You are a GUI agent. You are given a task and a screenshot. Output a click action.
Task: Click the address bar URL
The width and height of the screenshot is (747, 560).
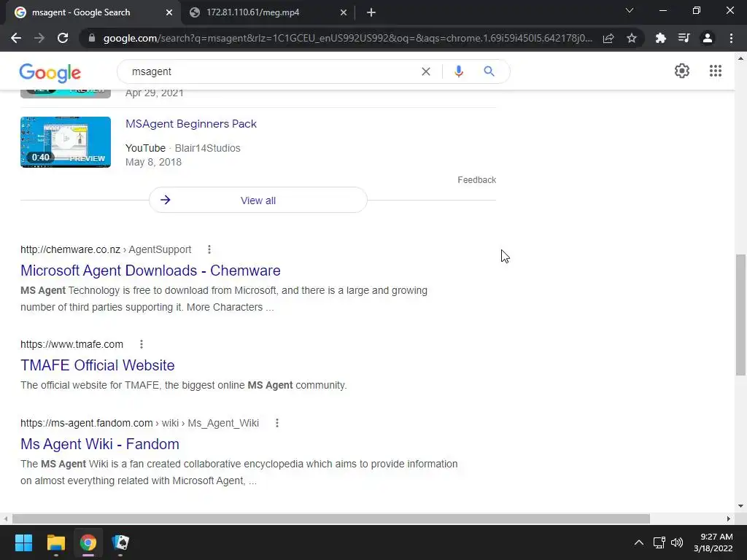(348, 38)
